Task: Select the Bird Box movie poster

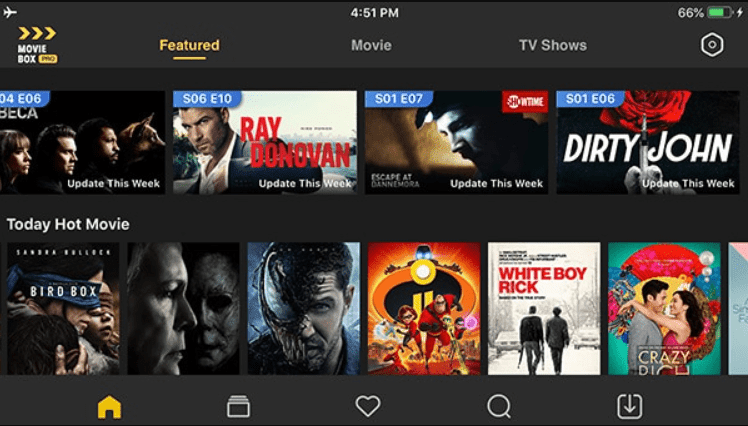Action: pos(63,308)
